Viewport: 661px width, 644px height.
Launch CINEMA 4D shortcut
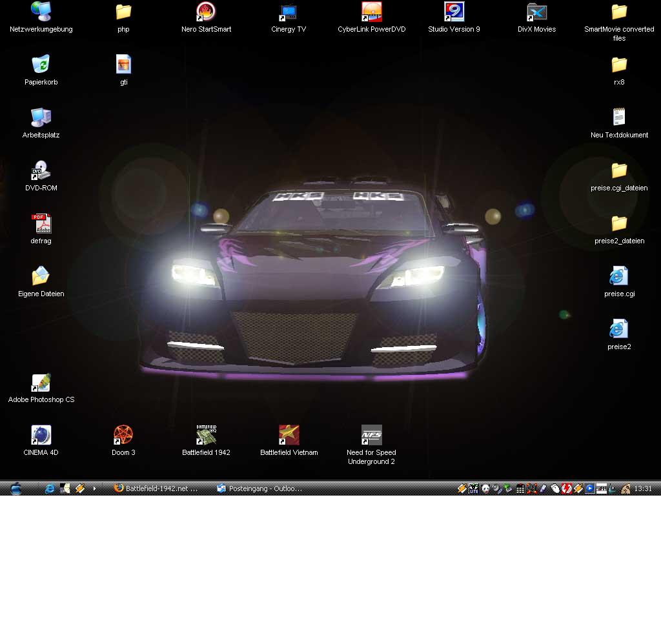pos(41,441)
